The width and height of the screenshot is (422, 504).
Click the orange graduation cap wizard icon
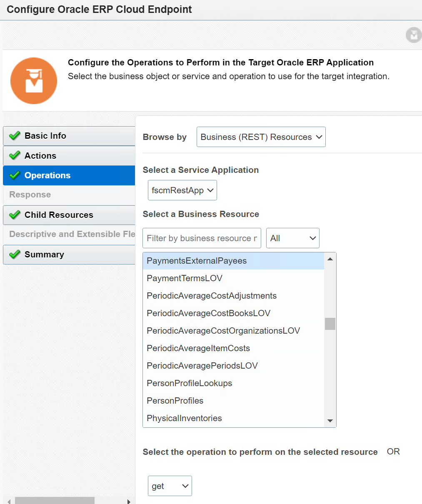(34, 81)
